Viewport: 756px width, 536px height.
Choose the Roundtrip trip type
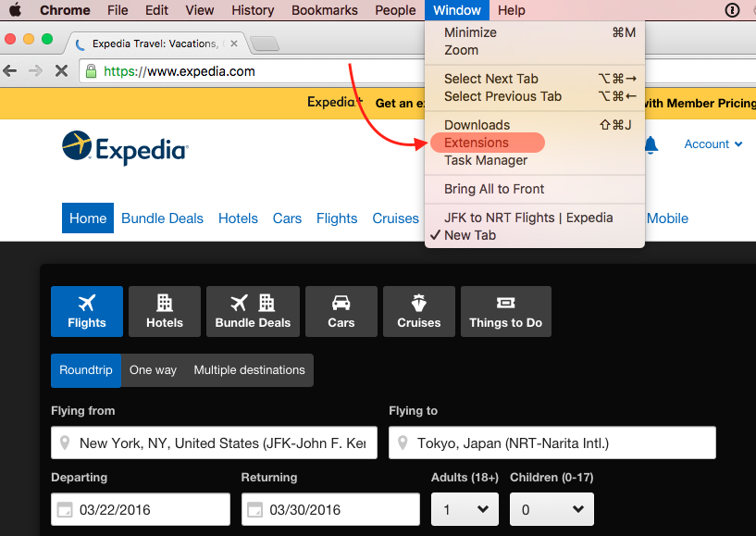click(x=86, y=370)
